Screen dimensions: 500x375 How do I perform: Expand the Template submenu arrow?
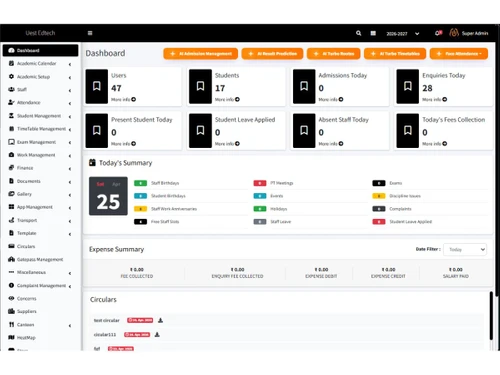tap(70, 234)
